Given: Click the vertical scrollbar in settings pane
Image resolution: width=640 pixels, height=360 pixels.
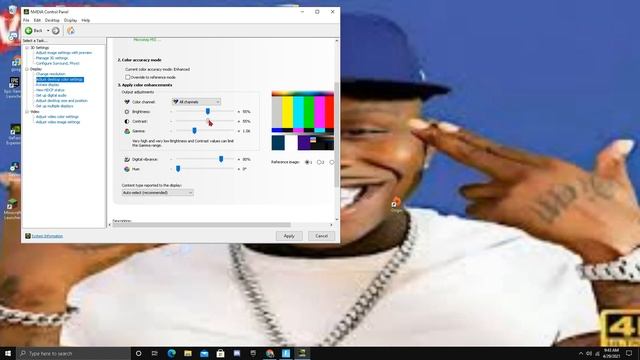Looking at the screenshot, I should coord(337,135).
